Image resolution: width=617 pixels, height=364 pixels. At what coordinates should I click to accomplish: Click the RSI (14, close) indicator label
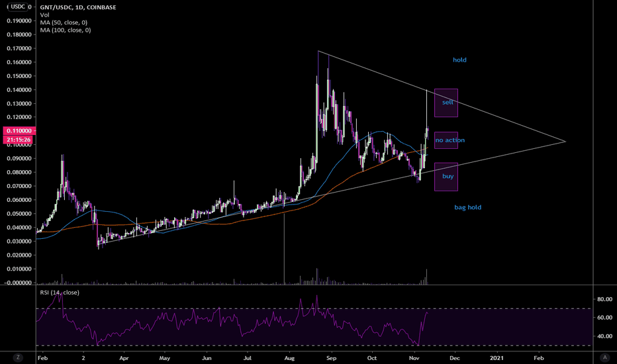click(x=60, y=293)
